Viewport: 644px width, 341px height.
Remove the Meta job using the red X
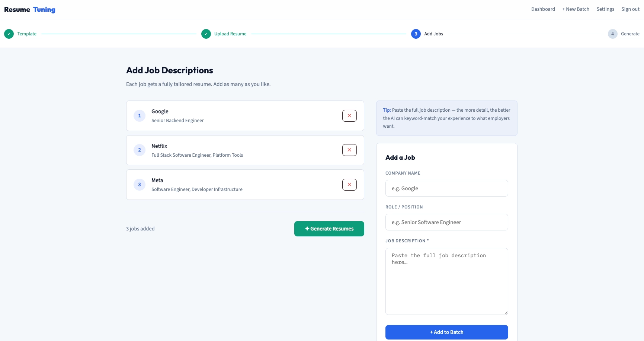point(349,184)
